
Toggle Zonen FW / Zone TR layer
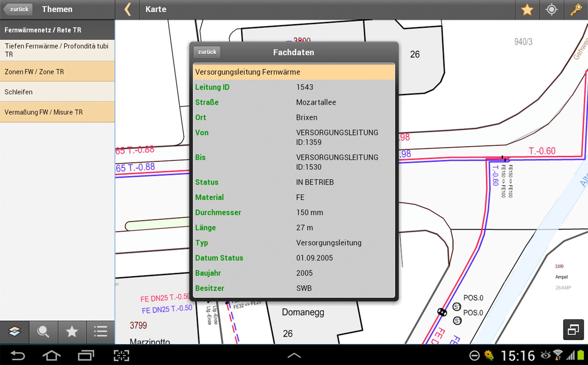coord(57,72)
